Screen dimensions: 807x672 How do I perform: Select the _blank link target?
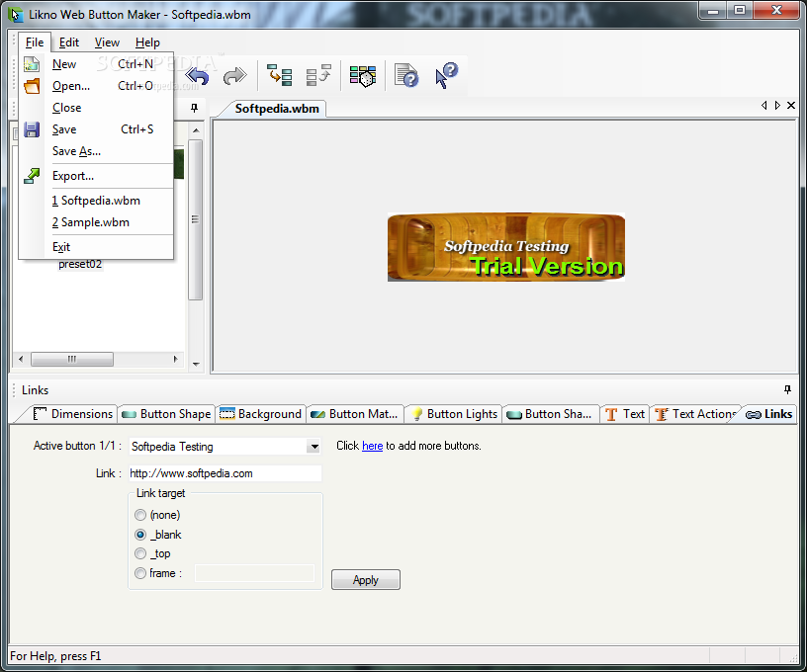pos(140,535)
